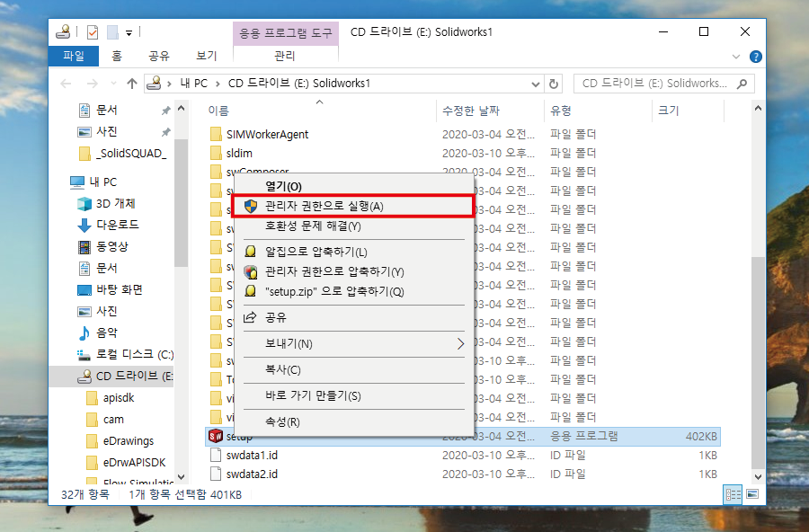This screenshot has height=532, width=809.
Task: Sort by the 크기 column header
Action: pyautogui.click(x=668, y=111)
